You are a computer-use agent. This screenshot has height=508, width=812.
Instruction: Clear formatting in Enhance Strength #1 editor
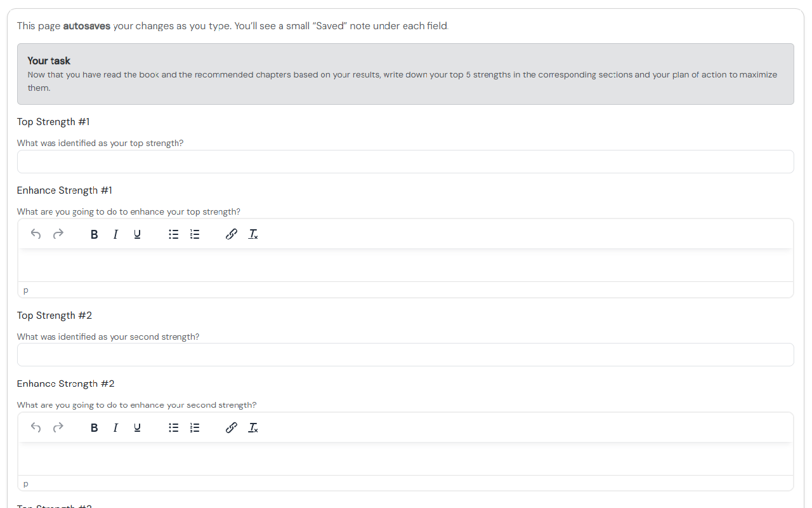point(253,234)
